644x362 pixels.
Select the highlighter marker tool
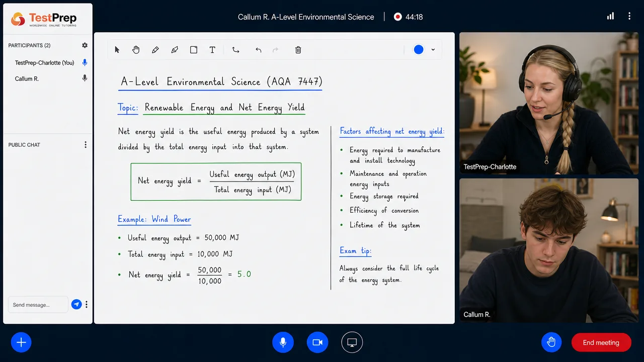(175, 50)
